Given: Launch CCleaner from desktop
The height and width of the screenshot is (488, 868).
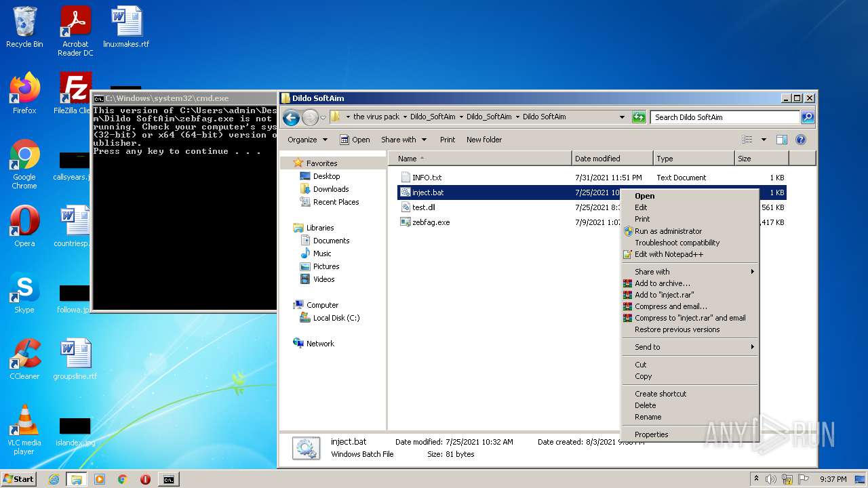Looking at the screenshot, I should coord(24,359).
